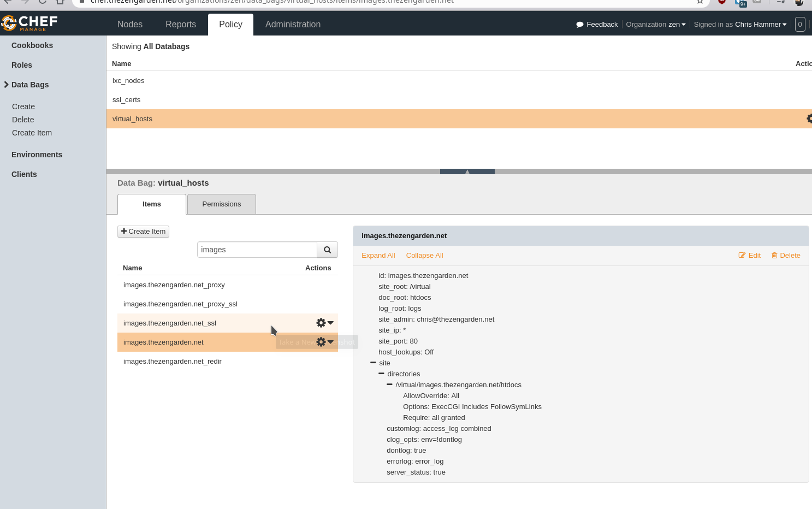Switch to the Items tab
Image resolution: width=812 pixels, height=509 pixels.
[152, 204]
